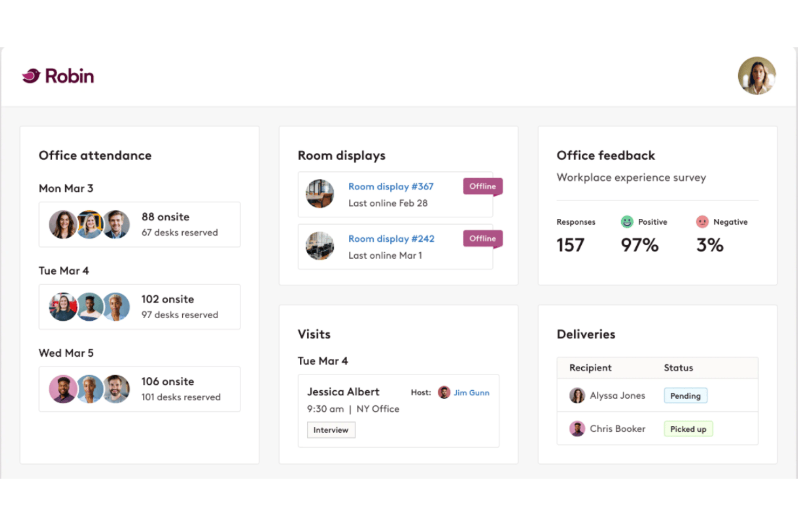The image size is (798, 532).
Task: Click first avatar in Mon Mar 3 card
Action: click(x=63, y=224)
